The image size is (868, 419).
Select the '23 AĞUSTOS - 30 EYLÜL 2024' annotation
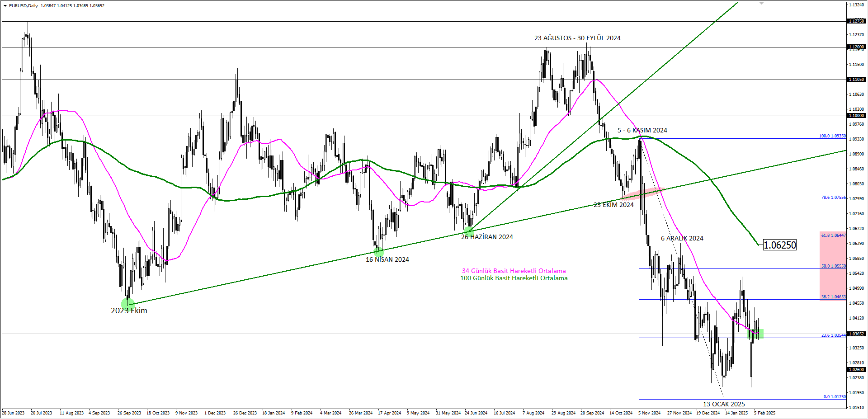click(x=577, y=38)
